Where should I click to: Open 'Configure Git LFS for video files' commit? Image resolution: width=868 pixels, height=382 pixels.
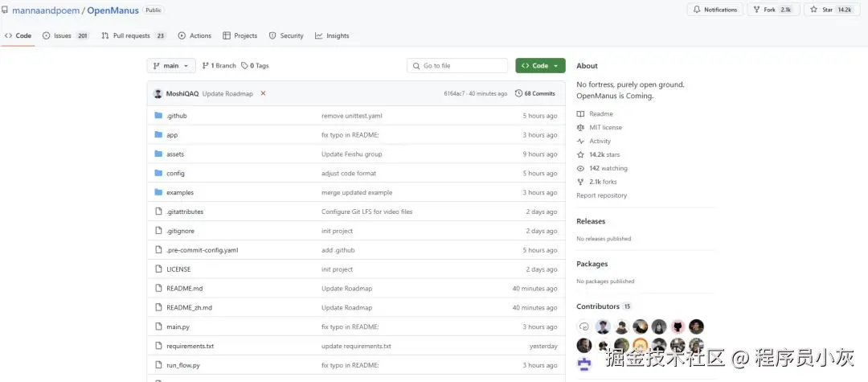pyautogui.click(x=366, y=212)
